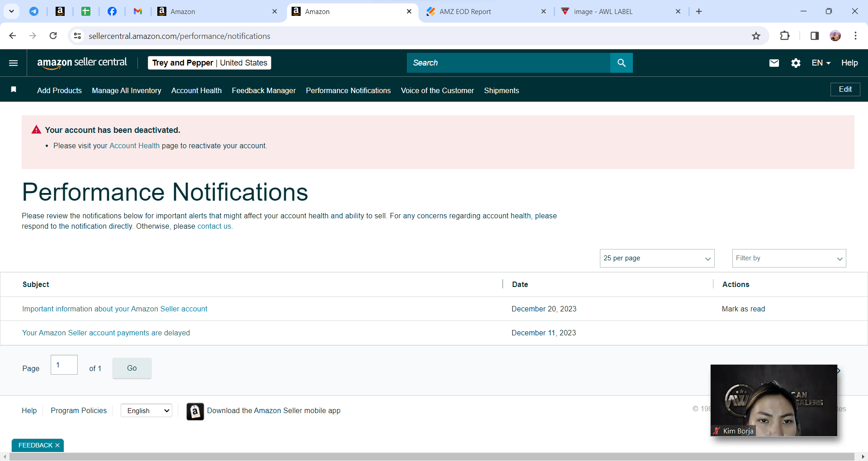868x461 pixels.
Task: Click the Kim Borja video thumbnail
Action: [774, 400]
